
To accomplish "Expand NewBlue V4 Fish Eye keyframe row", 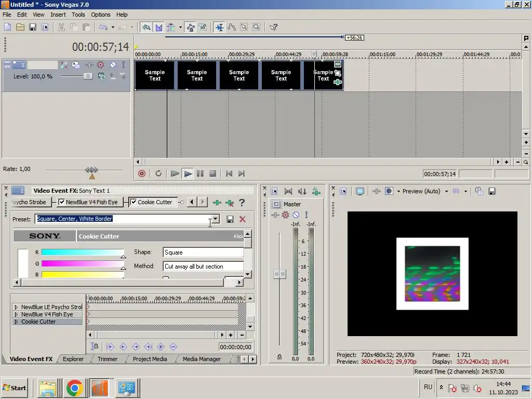I will [16, 314].
